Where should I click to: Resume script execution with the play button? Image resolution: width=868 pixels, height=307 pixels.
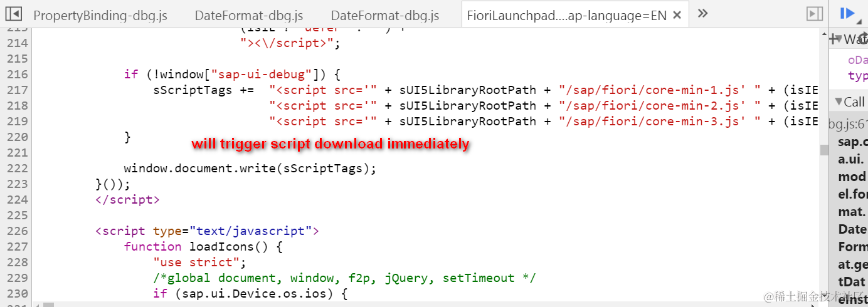[x=847, y=14]
